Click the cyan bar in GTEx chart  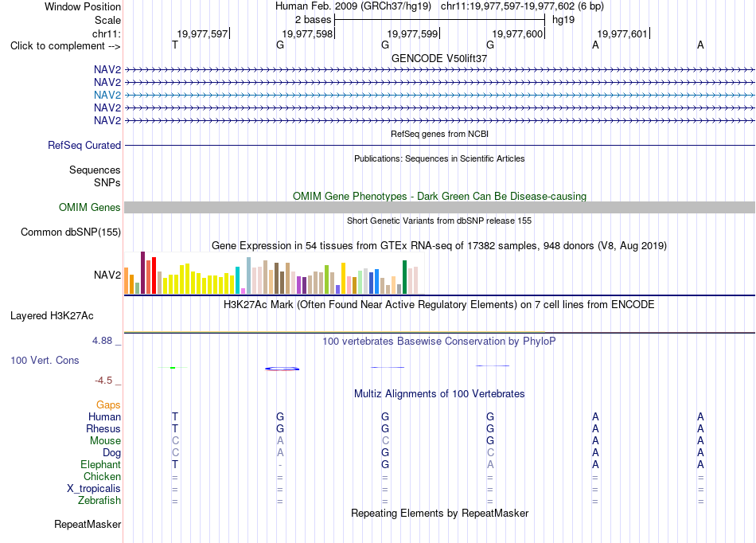click(x=237, y=280)
